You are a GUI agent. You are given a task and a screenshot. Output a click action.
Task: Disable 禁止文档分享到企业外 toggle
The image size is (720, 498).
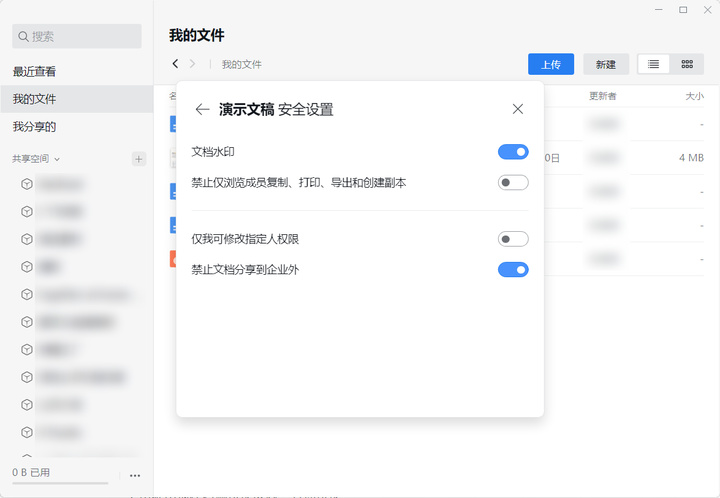(513, 270)
